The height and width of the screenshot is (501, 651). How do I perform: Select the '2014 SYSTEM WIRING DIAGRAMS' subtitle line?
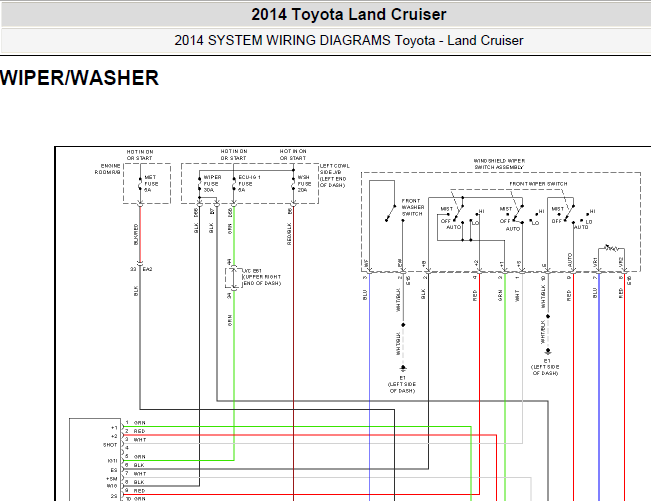click(x=348, y=40)
